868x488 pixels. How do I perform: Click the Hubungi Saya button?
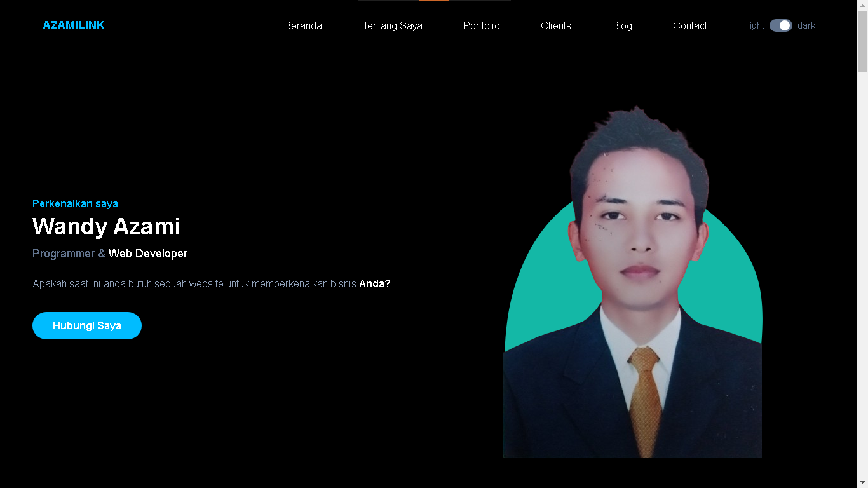pos(87,325)
